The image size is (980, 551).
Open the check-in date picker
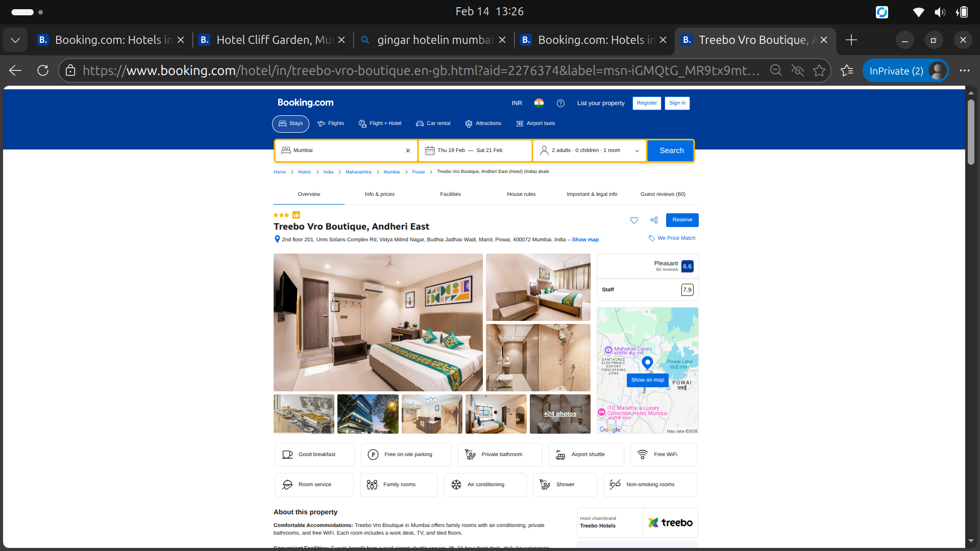pos(452,151)
